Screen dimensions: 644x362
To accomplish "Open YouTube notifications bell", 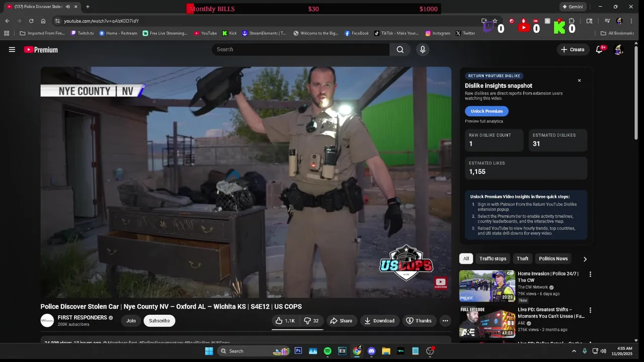I will click(599, 49).
